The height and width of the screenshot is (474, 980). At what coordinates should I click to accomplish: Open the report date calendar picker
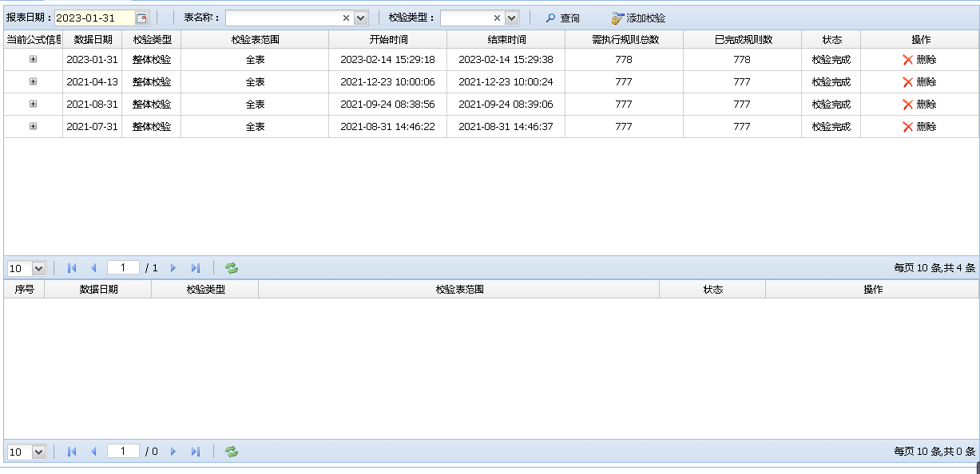coord(141,18)
